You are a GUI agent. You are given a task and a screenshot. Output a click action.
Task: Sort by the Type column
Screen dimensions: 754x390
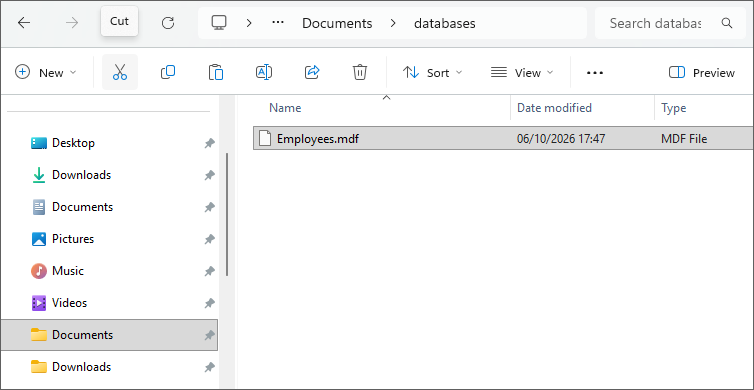coord(674,108)
